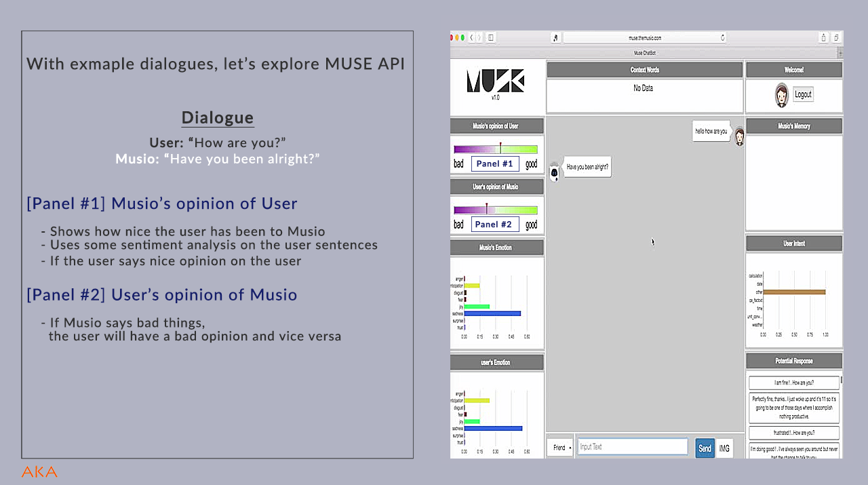Image resolution: width=868 pixels, height=485 pixels.
Task: Toggle the Safari sidebar icon
Action: (491, 38)
